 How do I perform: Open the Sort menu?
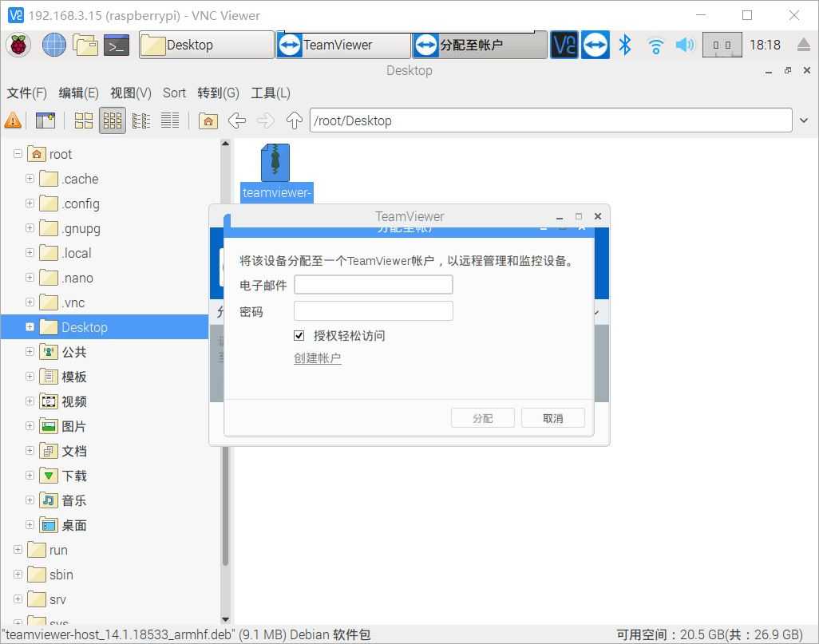pos(174,93)
